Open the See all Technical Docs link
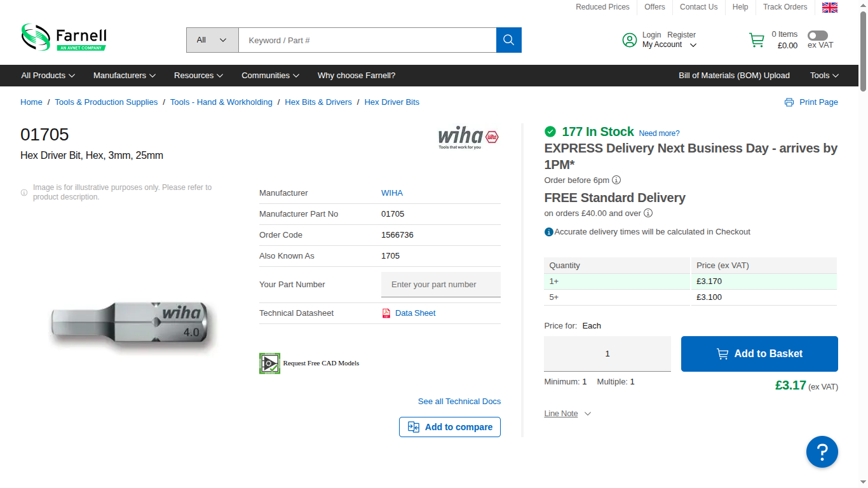The image size is (868, 488). (459, 402)
